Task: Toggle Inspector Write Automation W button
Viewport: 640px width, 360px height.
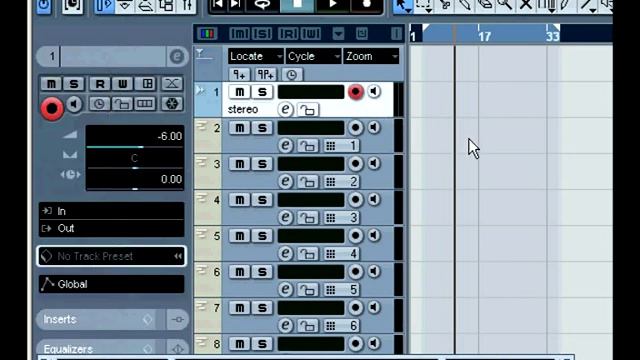Action: pyautogui.click(x=122, y=84)
